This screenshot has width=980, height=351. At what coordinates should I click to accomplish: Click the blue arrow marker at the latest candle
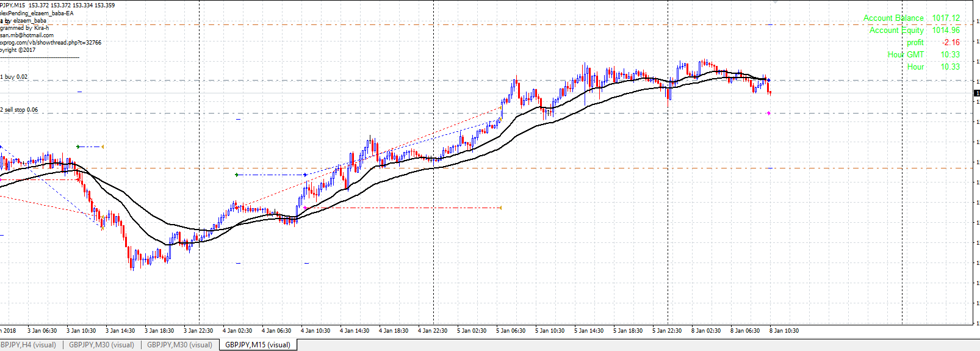click(x=768, y=81)
